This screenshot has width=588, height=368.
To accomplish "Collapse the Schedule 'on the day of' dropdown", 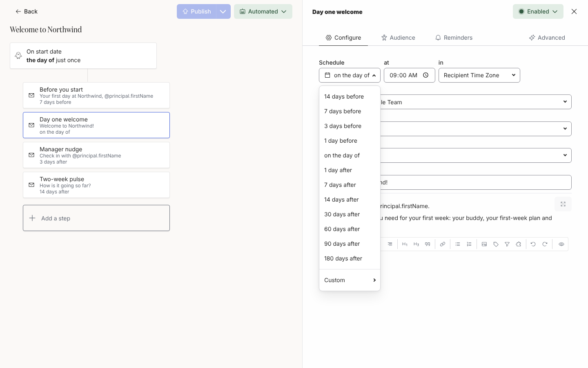I will pyautogui.click(x=350, y=75).
